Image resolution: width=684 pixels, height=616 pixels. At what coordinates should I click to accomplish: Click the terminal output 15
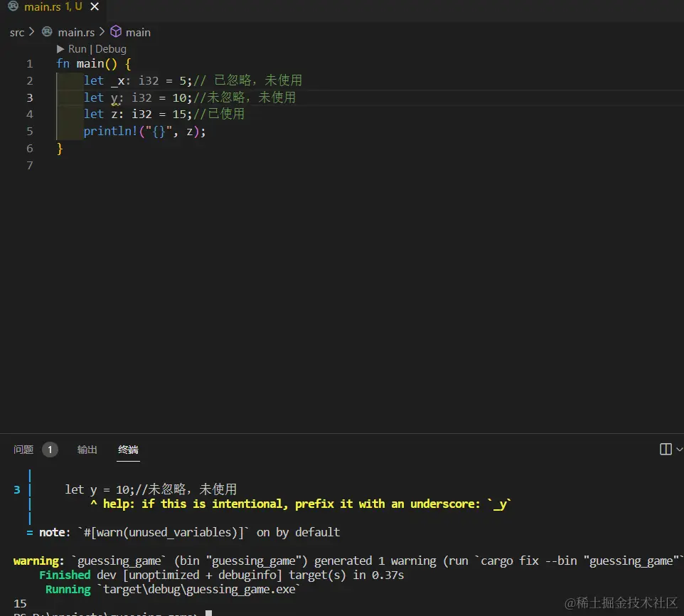click(20, 603)
